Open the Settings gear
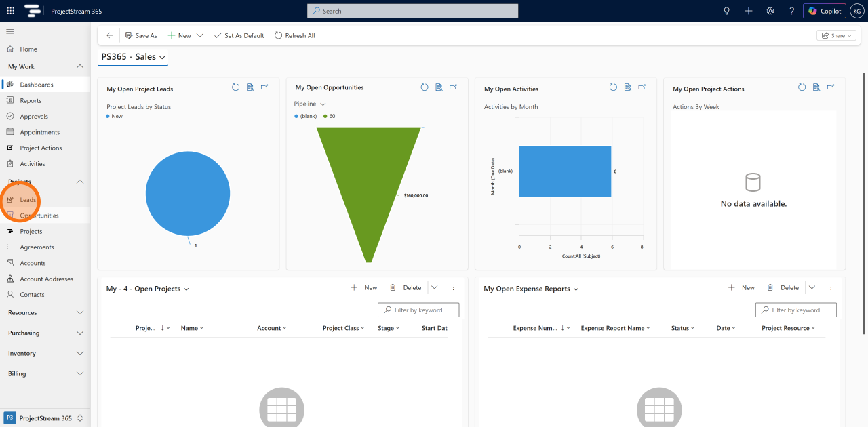This screenshot has width=868, height=427. (x=770, y=11)
